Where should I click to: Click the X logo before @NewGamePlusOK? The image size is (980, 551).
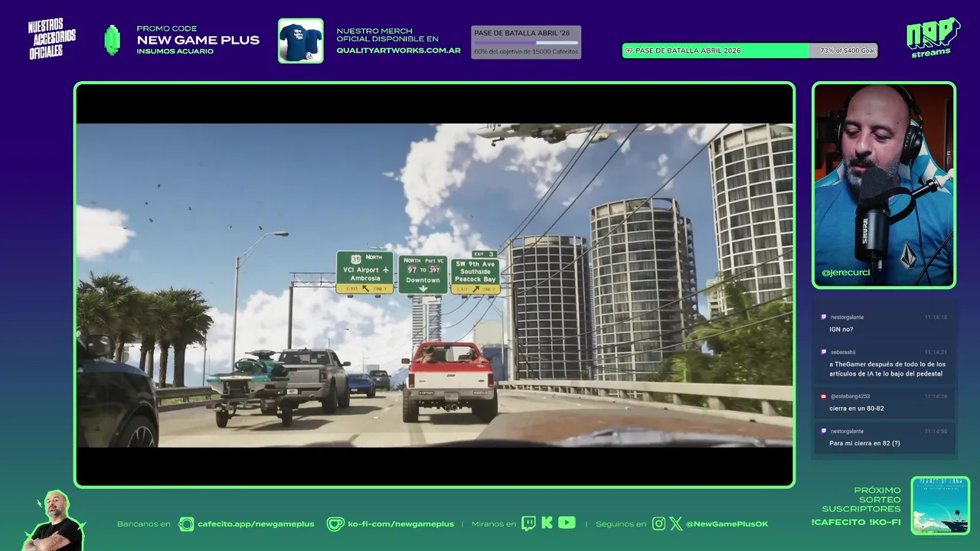(x=675, y=523)
